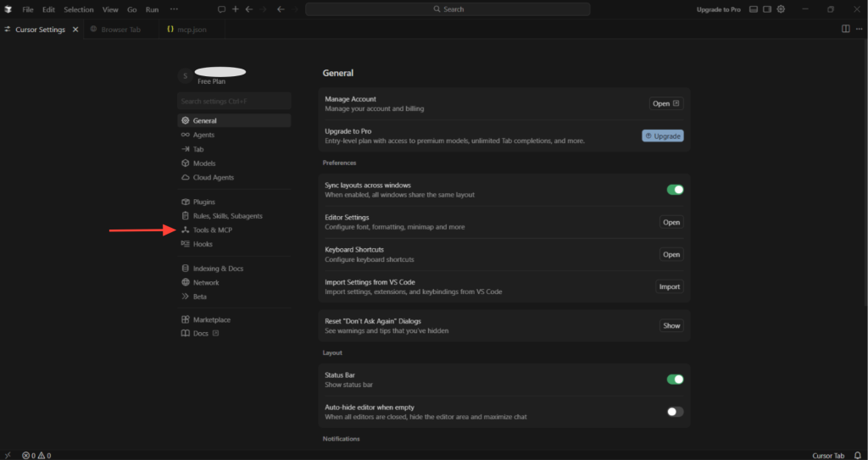The height and width of the screenshot is (460, 868).
Task: Click the back arrow beside the plus icon
Action: pyautogui.click(x=249, y=9)
